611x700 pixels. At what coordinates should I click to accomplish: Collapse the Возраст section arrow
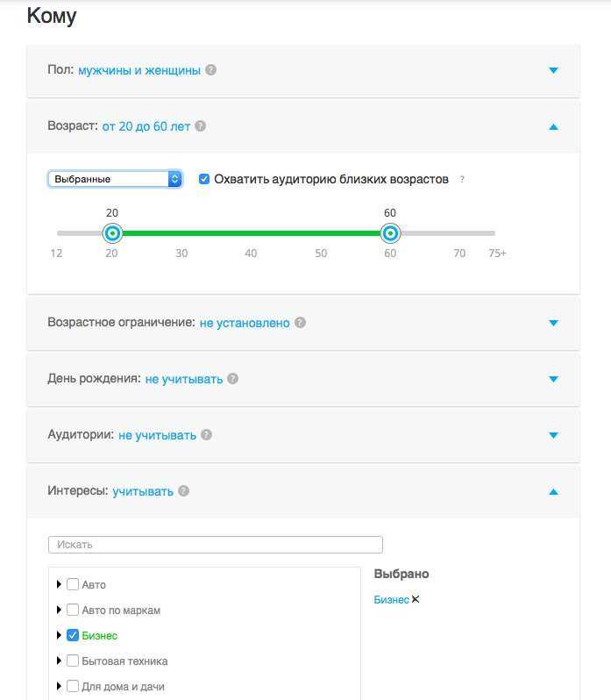coord(553,126)
